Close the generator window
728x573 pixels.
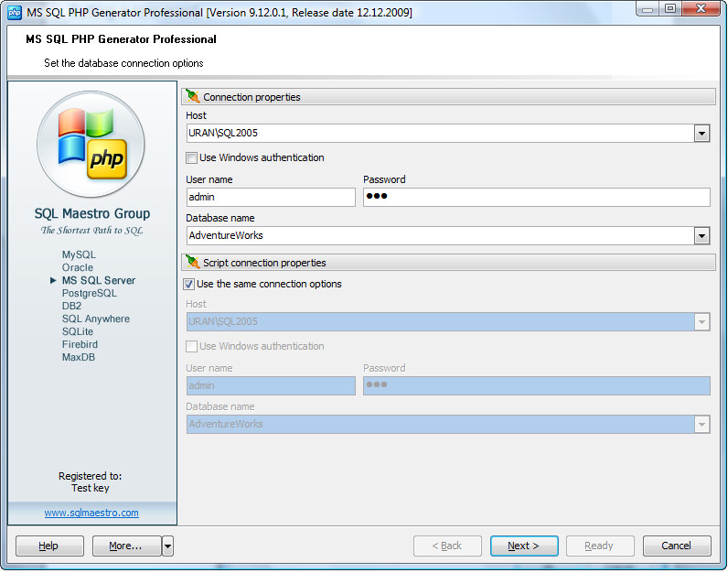pyautogui.click(x=701, y=9)
